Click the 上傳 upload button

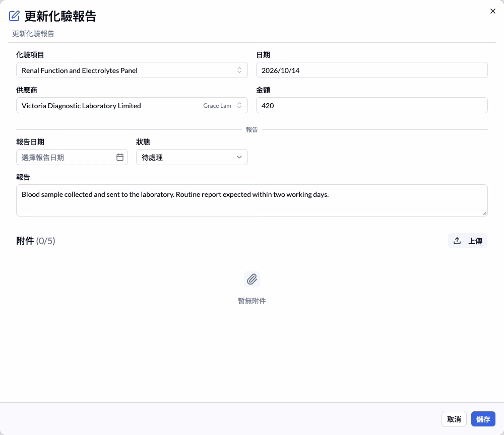point(468,241)
